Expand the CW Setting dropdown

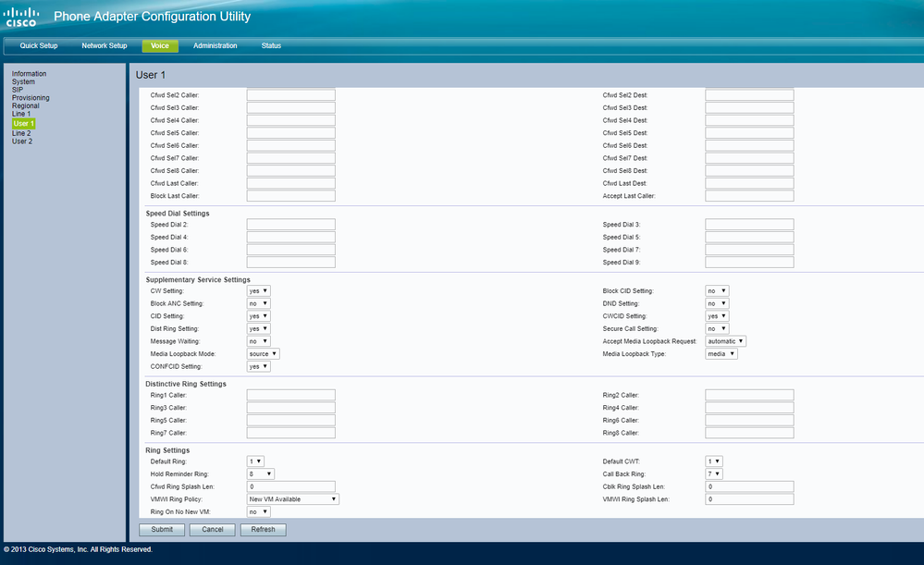point(258,291)
